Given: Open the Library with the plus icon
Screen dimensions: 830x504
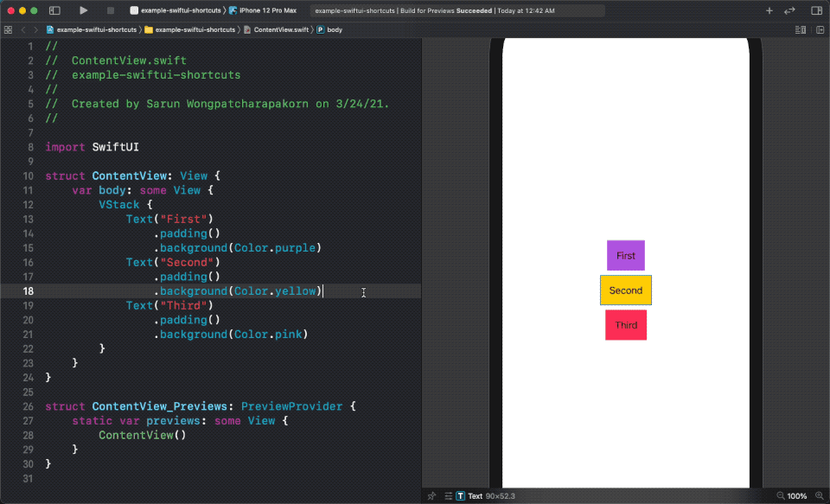Looking at the screenshot, I should tap(769, 10).
